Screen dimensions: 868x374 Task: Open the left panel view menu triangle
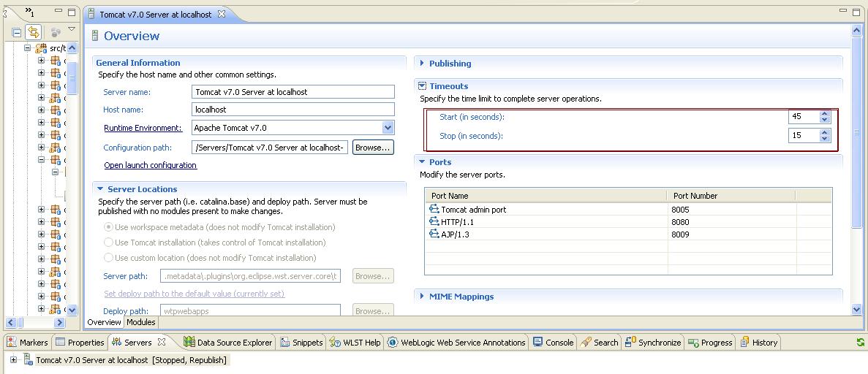[x=72, y=28]
